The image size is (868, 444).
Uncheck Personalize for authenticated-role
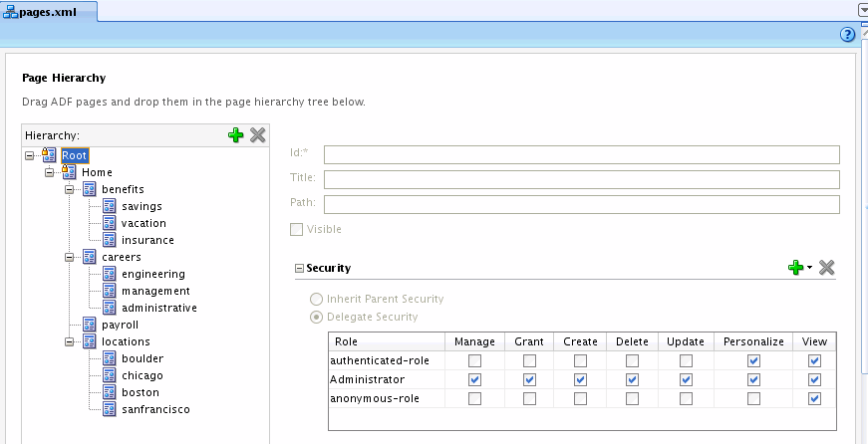(753, 361)
